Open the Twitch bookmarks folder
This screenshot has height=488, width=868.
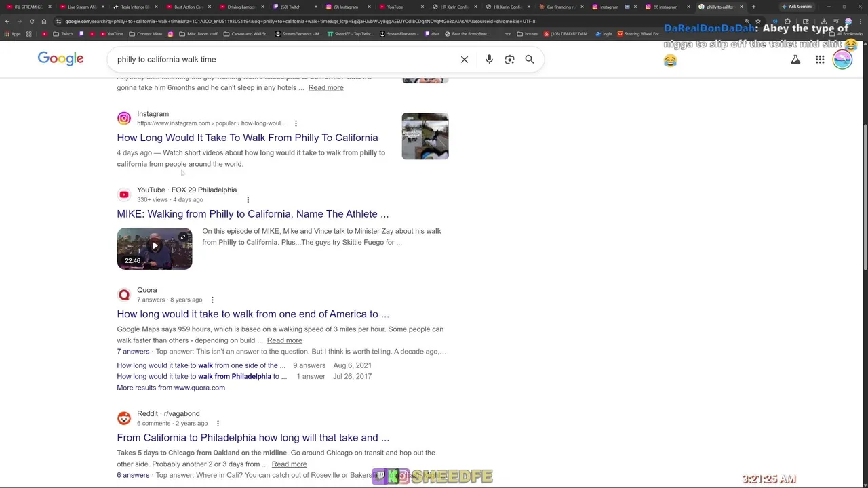point(63,33)
